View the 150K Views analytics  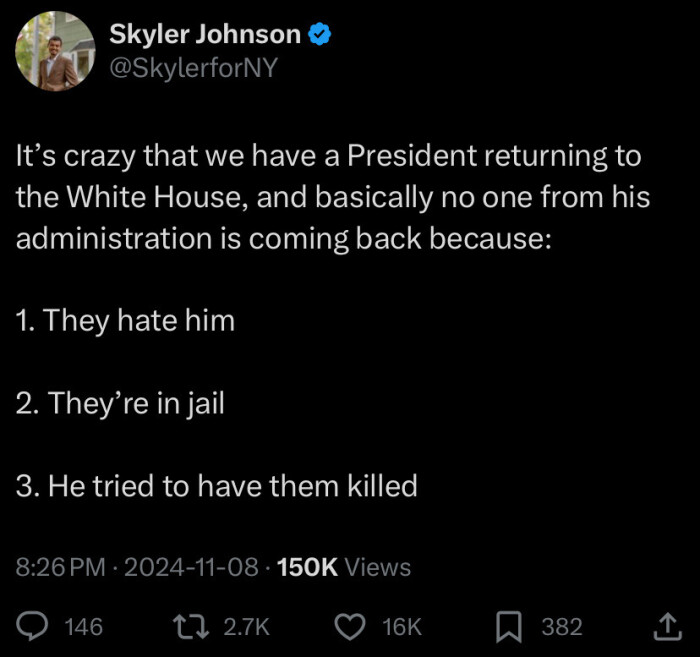[x=343, y=567]
